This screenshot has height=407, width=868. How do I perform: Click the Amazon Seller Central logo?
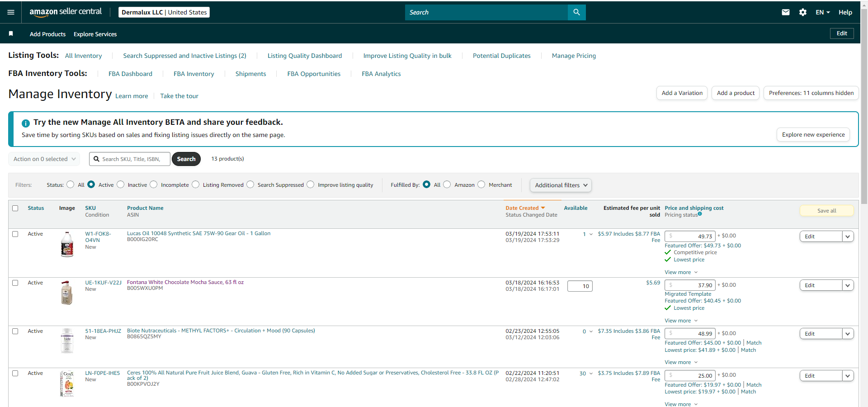(x=66, y=12)
